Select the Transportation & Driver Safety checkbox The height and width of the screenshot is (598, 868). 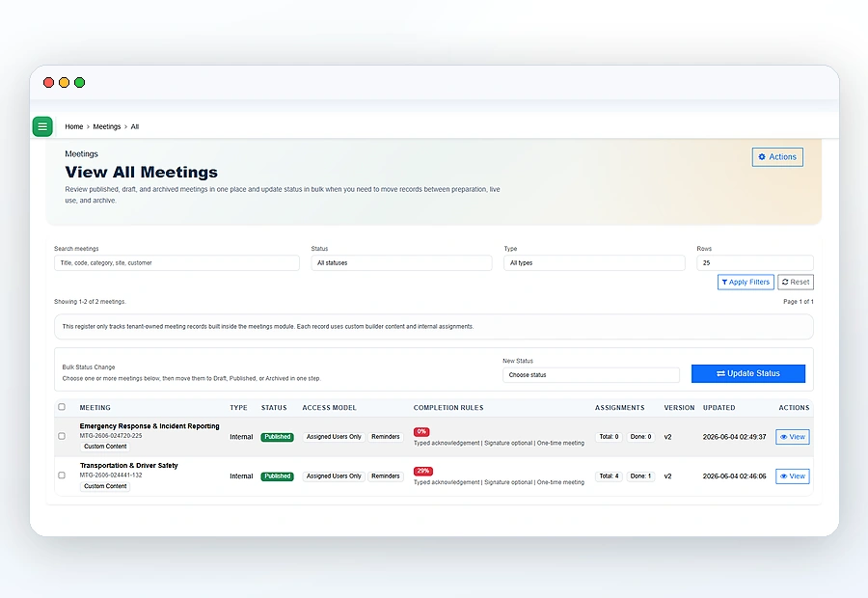point(62,476)
